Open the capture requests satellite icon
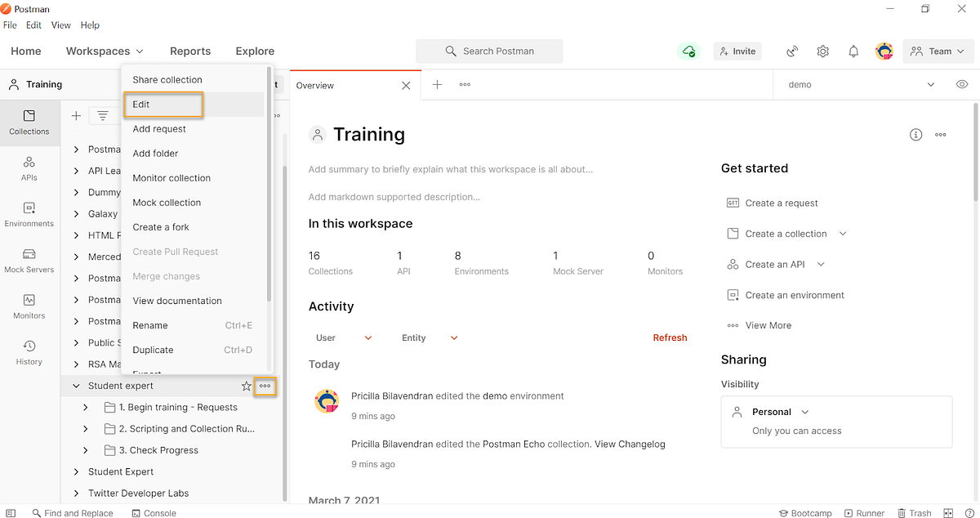Image resolution: width=980 pixels, height=518 pixels. click(x=791, y=51)
